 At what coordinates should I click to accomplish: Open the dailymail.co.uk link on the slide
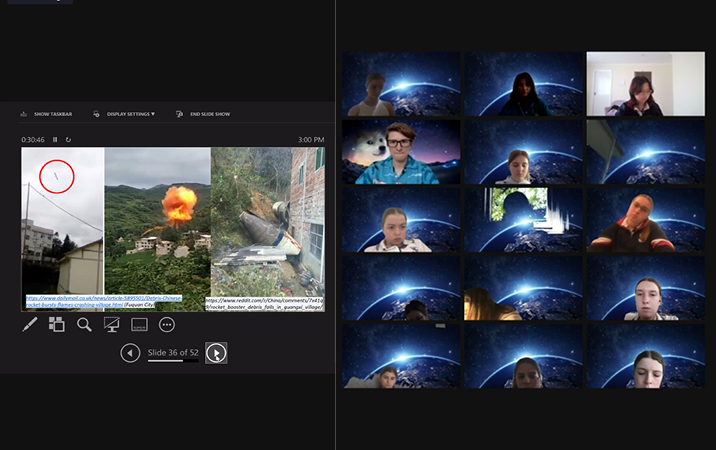point(104,301)
